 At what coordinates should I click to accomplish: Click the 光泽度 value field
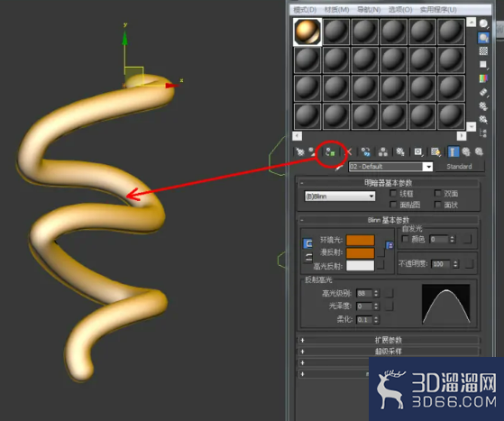364,306
